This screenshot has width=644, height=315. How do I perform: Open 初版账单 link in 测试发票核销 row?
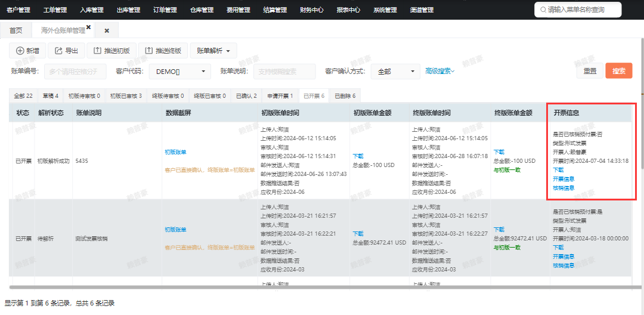[175, 230]
